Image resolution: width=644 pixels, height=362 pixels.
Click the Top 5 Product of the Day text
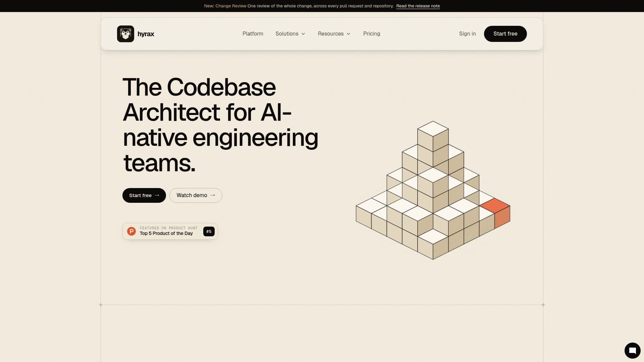[166, 234]
